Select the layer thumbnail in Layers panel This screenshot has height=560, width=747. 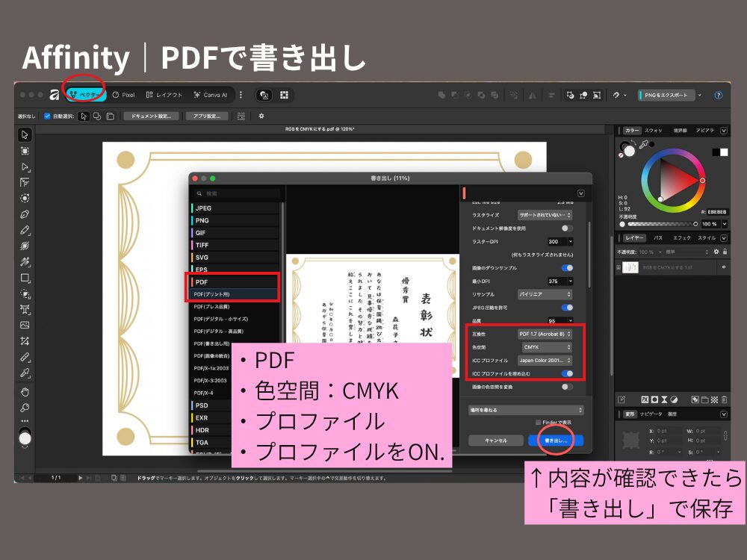click(x=630, y=267)
